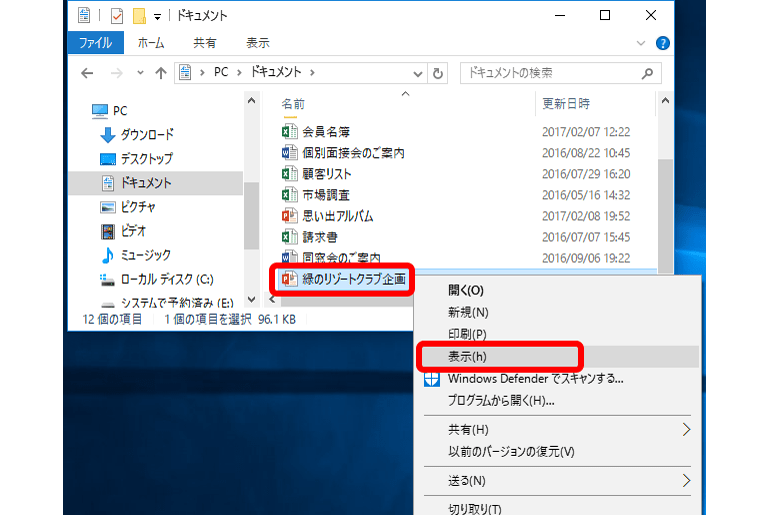Select the Word file 個別面接会のご案内
Viewport: 772px width, 515px height.
pyautogui.click(x=343, y=153)
